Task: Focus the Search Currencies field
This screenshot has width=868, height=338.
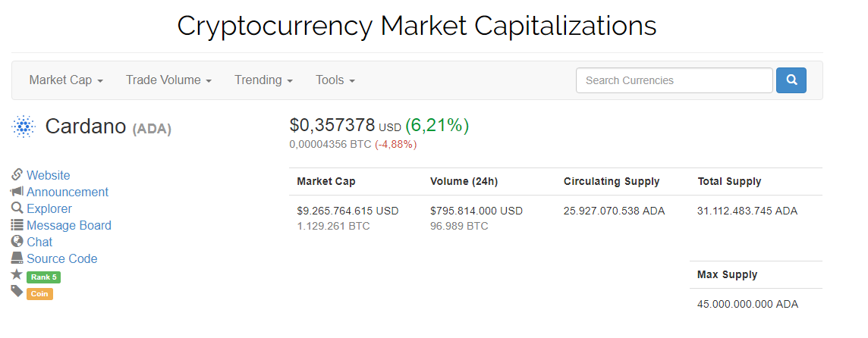Action: pos(675,80)
